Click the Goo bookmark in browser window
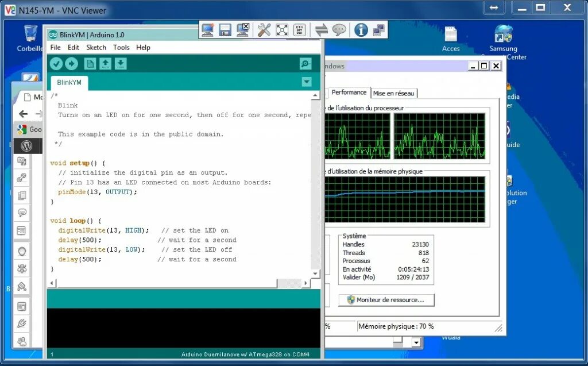 pos(29,129)
